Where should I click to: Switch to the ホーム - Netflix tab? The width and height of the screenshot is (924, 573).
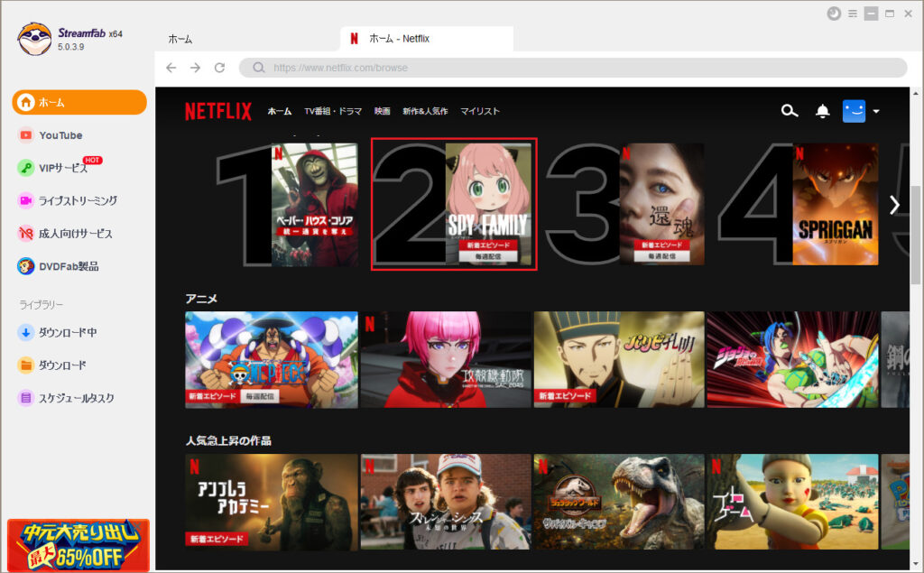tap(427, 39)
